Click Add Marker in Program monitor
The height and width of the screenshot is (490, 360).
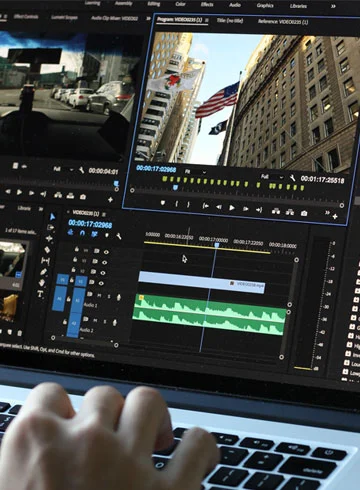pyautogui.click(x=163, y=203)
